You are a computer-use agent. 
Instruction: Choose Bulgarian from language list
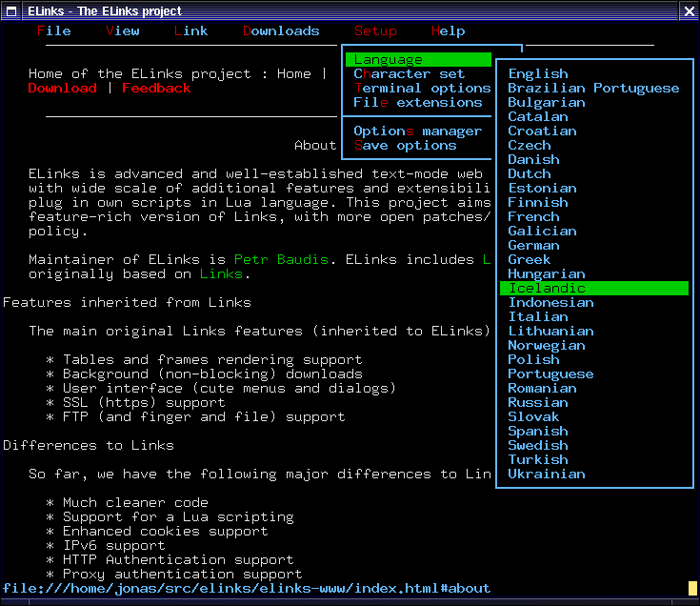(x=594, y=102)
